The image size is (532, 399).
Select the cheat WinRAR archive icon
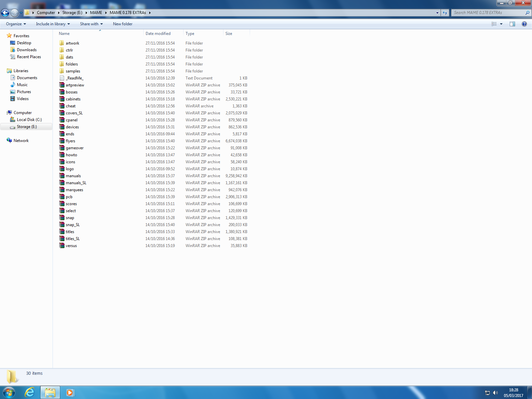coord(62,106)
